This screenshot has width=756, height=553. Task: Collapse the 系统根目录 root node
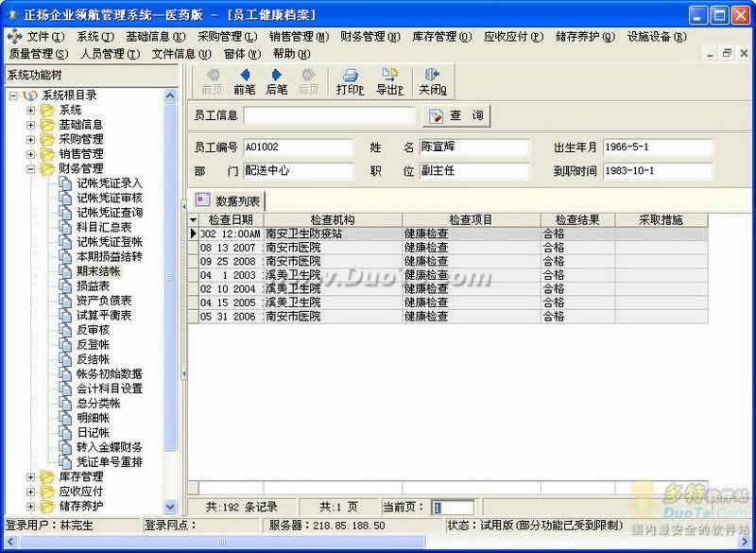(x=13, y=95)
